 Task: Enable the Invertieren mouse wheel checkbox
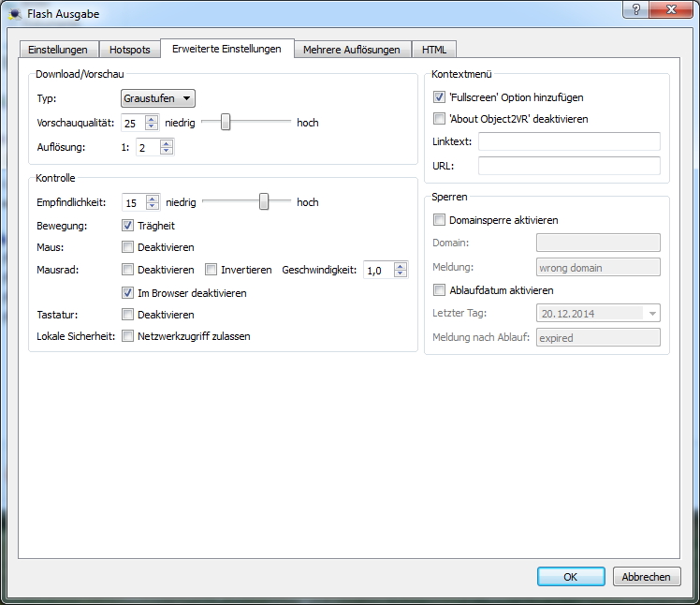point(211,270)
